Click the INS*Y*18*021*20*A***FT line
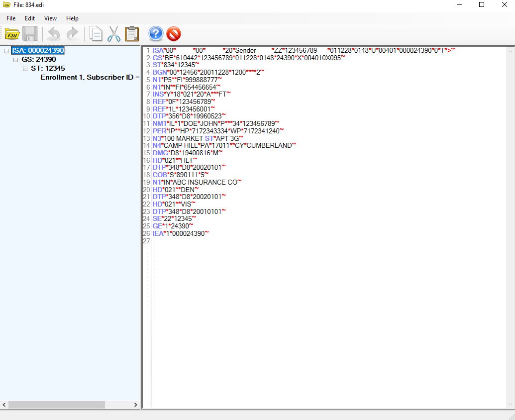 (192, 94)
